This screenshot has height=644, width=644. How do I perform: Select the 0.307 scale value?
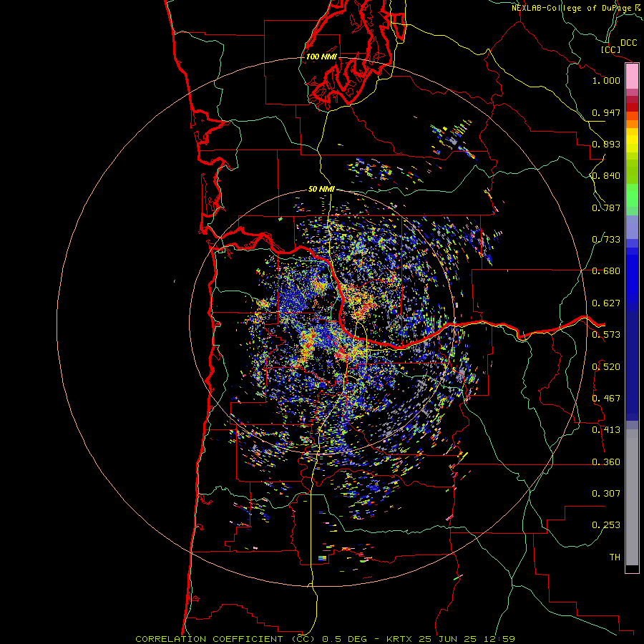point(606,494)
